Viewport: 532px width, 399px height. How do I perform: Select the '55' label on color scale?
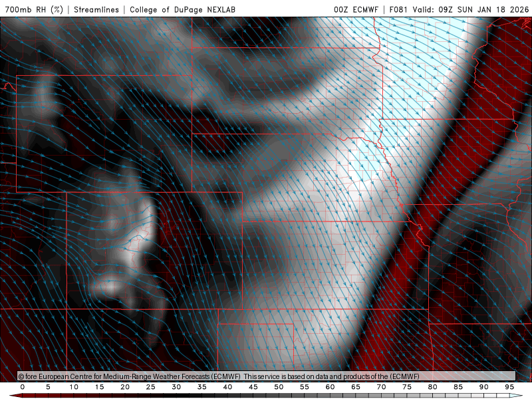click(305, 387)
